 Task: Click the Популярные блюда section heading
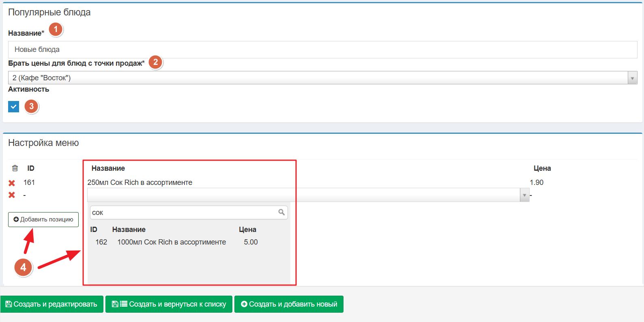point(49,13)
